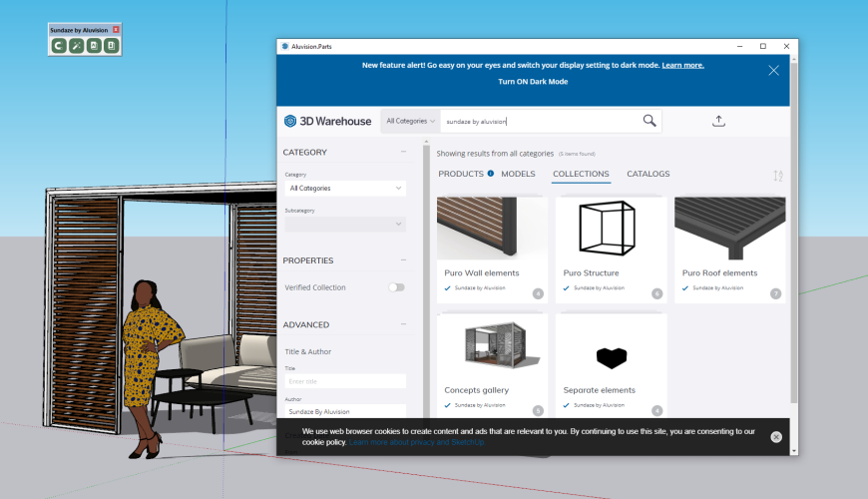The height and width of the screenshot is (499, 868).
Task: Collapse the Advanced filter section
Action: pyautogui.click(x=403, y=324)
